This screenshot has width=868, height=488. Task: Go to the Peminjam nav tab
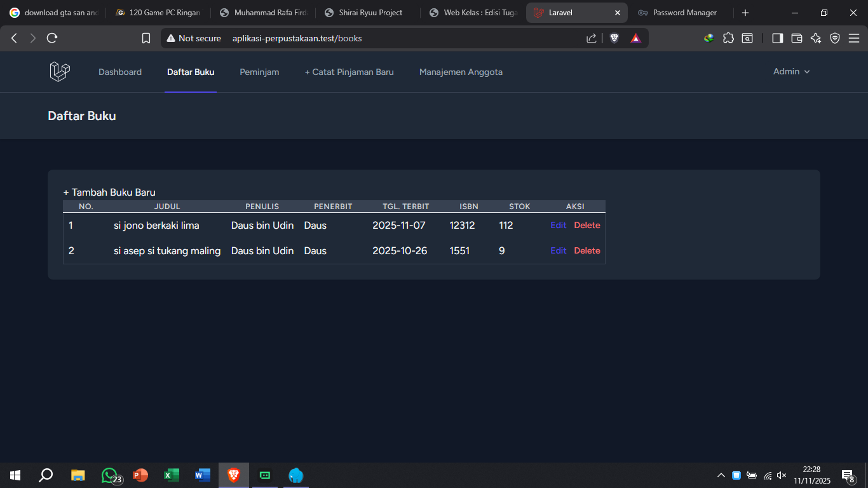pyautogui.click(x=259, y=72)
